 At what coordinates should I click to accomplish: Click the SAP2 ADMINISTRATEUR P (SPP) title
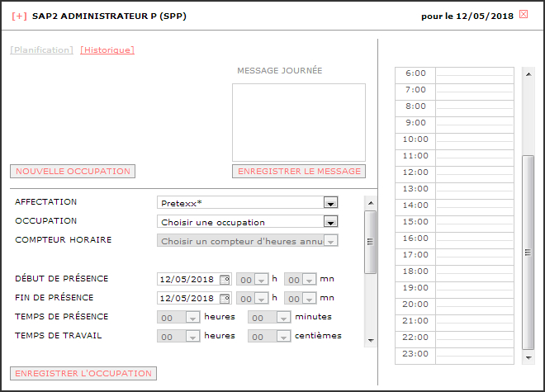pos(109,17)
